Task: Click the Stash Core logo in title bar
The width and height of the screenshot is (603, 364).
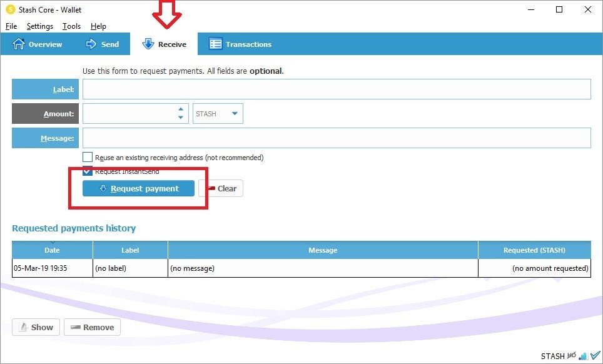Action: point(11,9)
